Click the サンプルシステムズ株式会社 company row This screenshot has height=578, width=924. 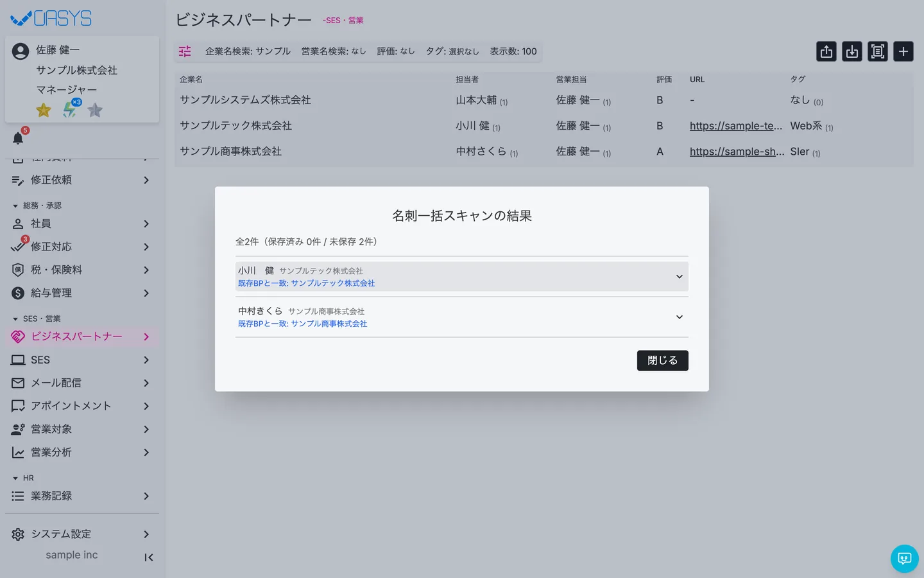[x=544, y=100]
